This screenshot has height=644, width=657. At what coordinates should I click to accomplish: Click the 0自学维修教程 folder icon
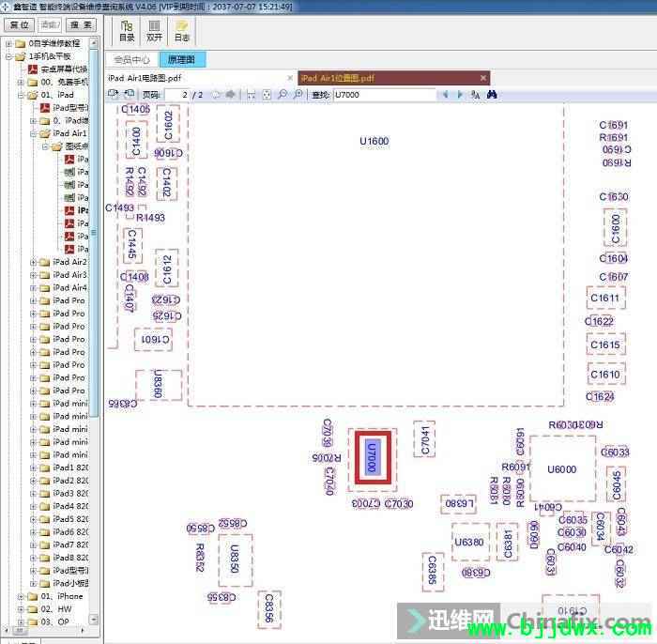pyautogui.click(x=20, y=43)
